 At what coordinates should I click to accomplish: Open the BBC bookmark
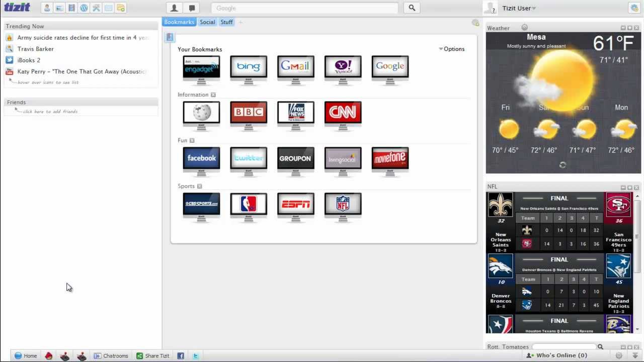pyautogui.click(x=249, y=116)
